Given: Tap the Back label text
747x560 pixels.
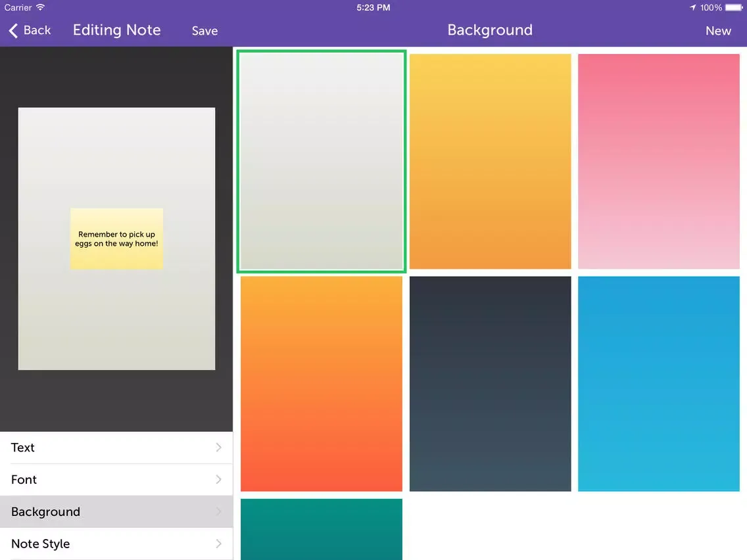Looking at the screenshot, I should tap(37, 30).
